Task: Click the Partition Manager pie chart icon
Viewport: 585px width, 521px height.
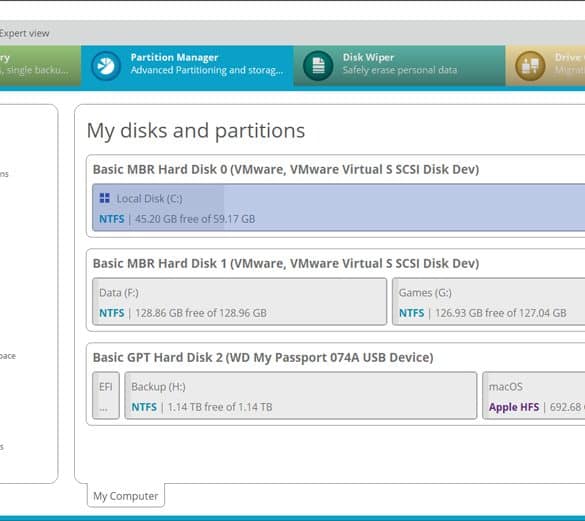Action: (x=106, y=66)
